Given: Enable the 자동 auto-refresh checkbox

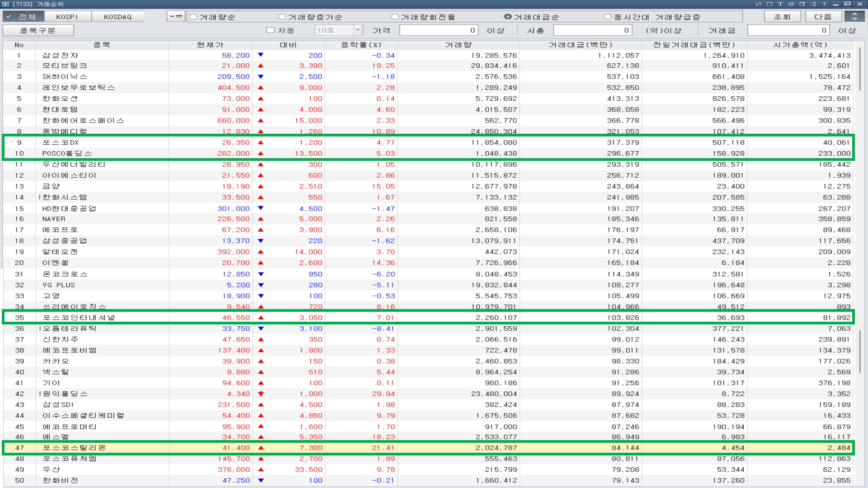Looking at the screenshot, I should pyautogui.click(x=271, y=30).
